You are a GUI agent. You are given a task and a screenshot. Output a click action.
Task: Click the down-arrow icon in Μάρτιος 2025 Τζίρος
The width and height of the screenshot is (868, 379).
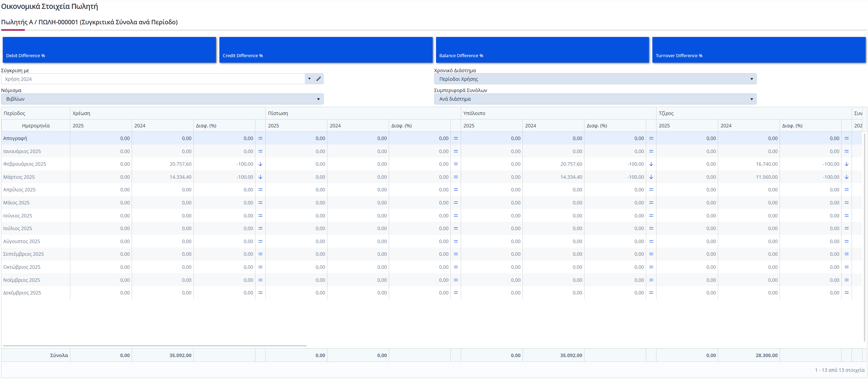point(847,177)
